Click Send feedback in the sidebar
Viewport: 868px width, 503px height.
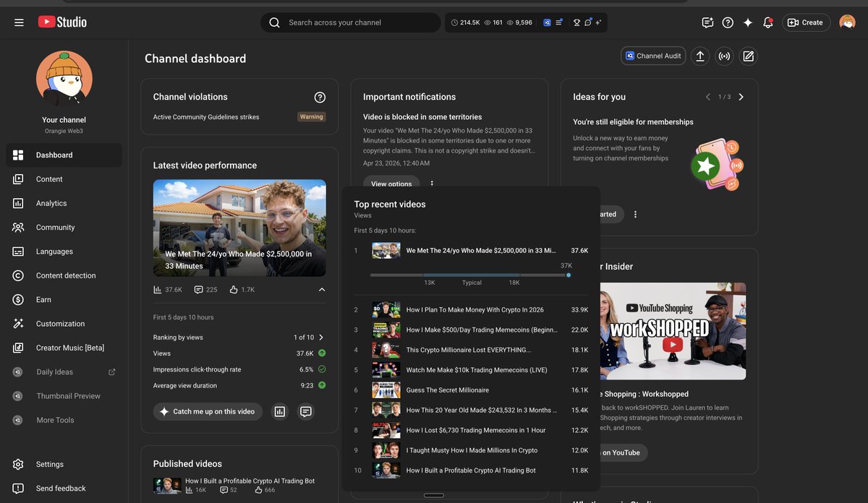coord(64,489)
